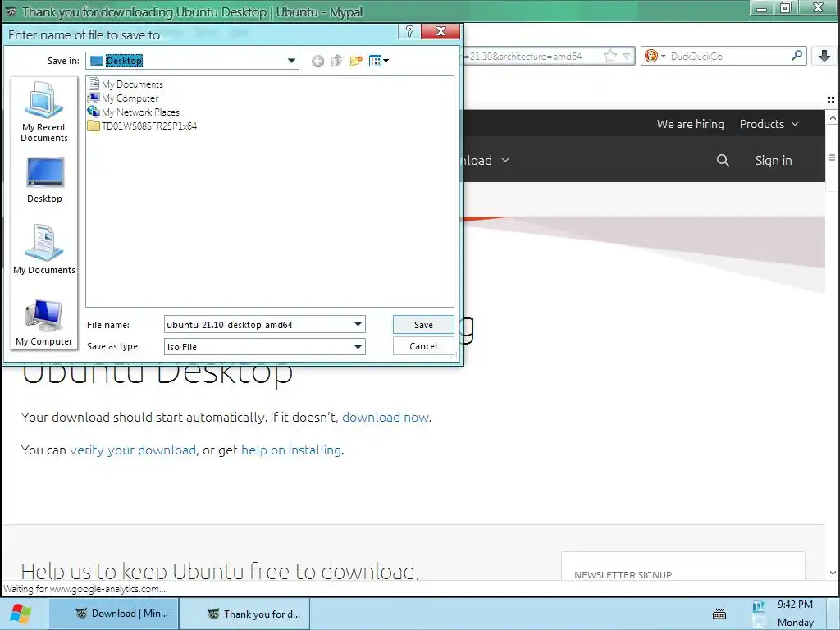This screenshot has height=630, width=840.
Task: Open My Documents in the places bar
Action: tap(44, 249)
